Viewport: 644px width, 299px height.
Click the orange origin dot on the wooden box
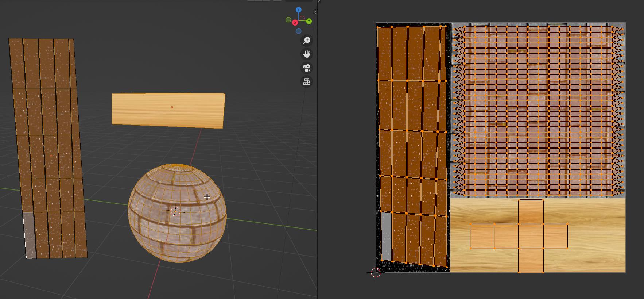172,107
